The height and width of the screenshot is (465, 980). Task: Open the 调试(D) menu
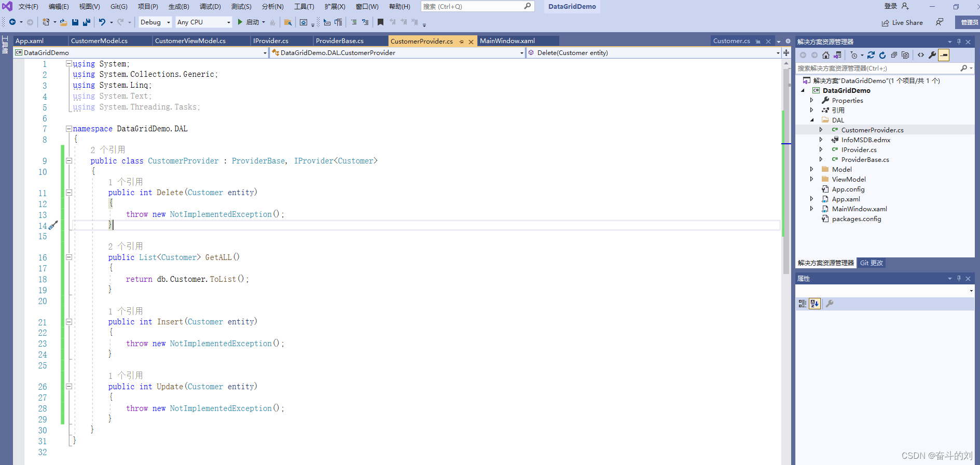[x=210, y=6]
